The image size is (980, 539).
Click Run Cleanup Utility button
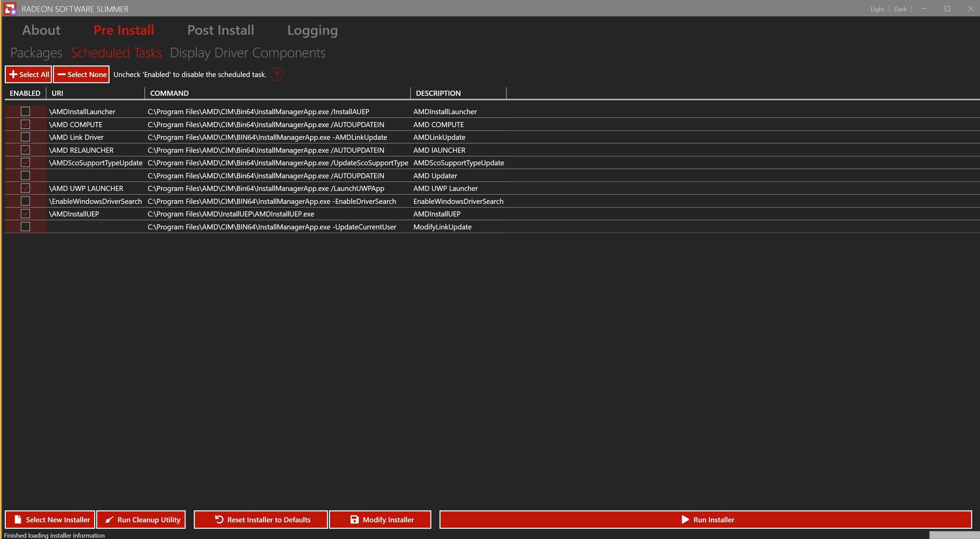click(x=141, y=519)
